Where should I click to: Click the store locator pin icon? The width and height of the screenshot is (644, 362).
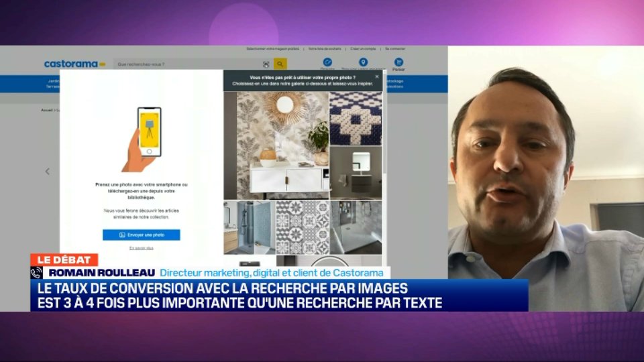click(x=363, y=62)
